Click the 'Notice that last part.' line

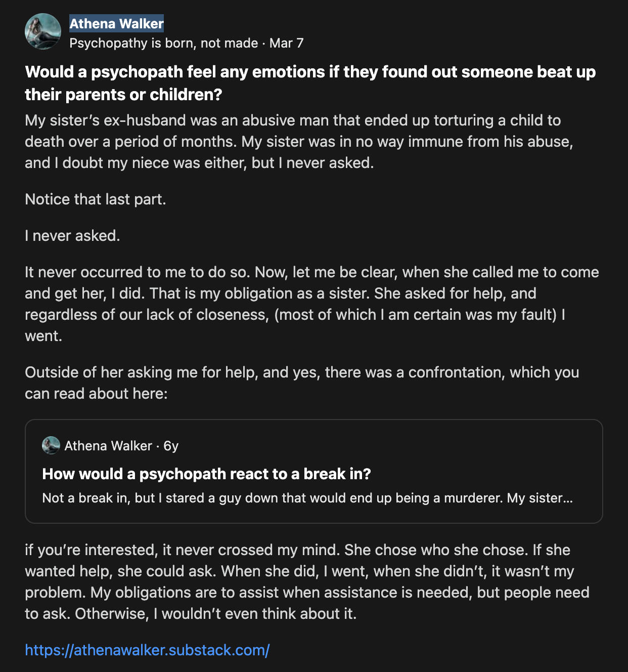[x=96, y=199]
